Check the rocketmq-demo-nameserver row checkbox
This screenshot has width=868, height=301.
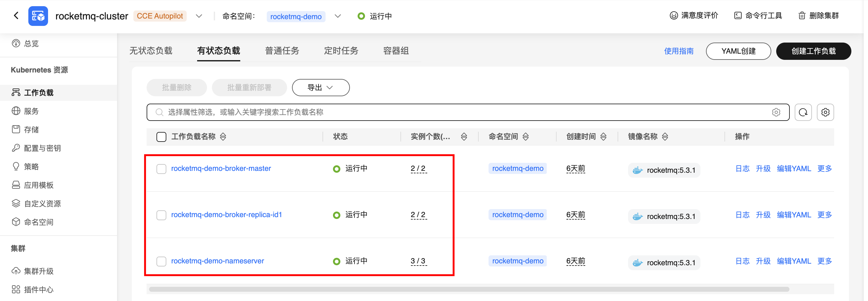tap(161, 261)
